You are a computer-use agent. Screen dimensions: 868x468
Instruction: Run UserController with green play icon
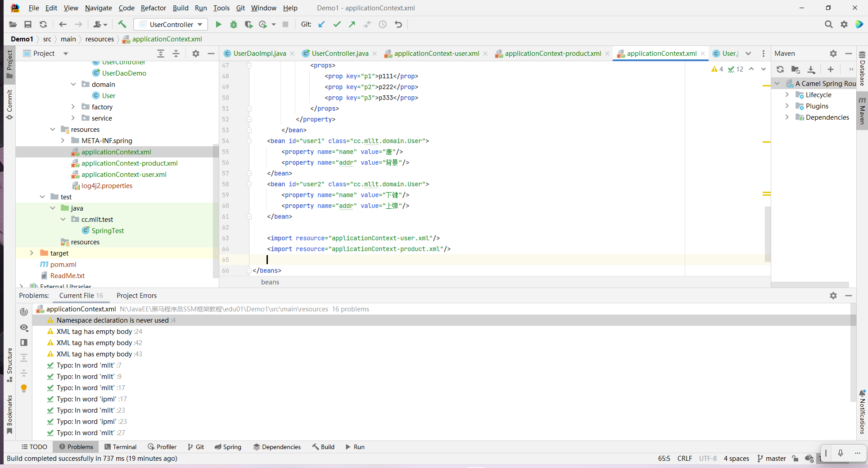coord(218,24)
